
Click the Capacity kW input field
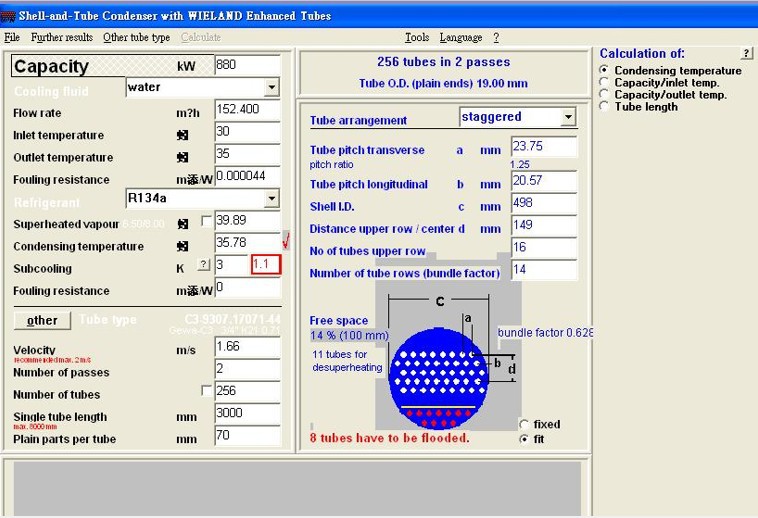point(248,65)
